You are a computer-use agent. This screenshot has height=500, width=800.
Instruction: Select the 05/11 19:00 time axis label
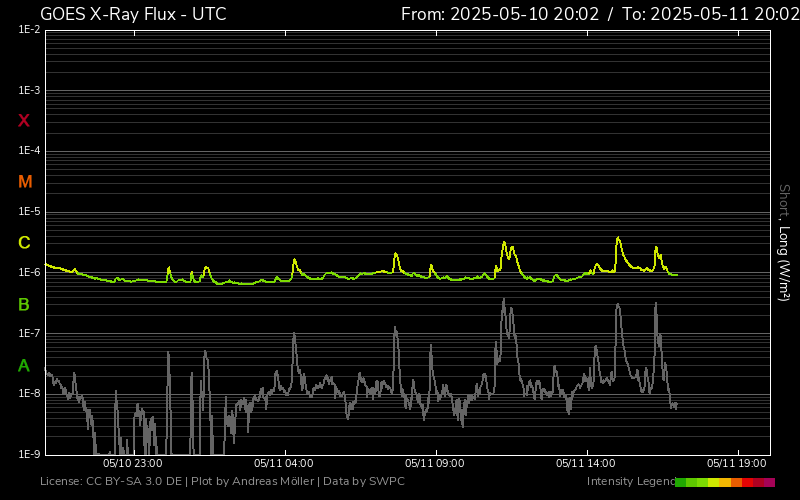pyautogui.click(x=737, y=464)
